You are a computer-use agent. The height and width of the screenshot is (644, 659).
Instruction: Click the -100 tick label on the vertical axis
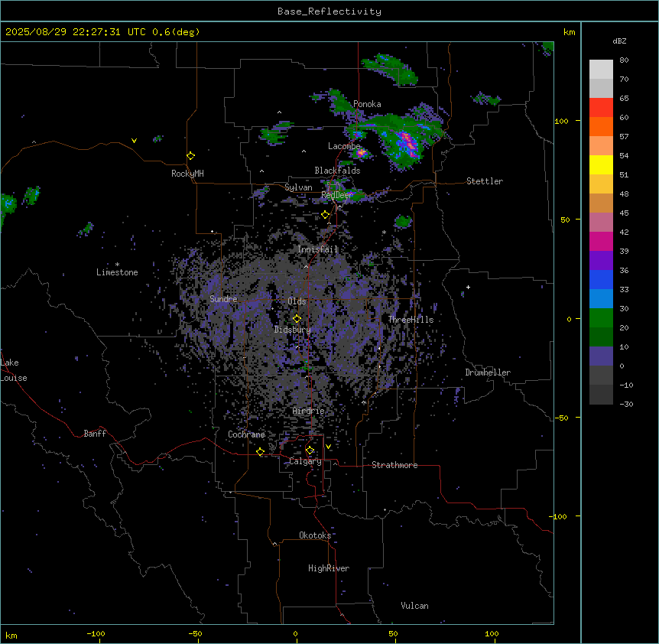[x=560, y=516]
